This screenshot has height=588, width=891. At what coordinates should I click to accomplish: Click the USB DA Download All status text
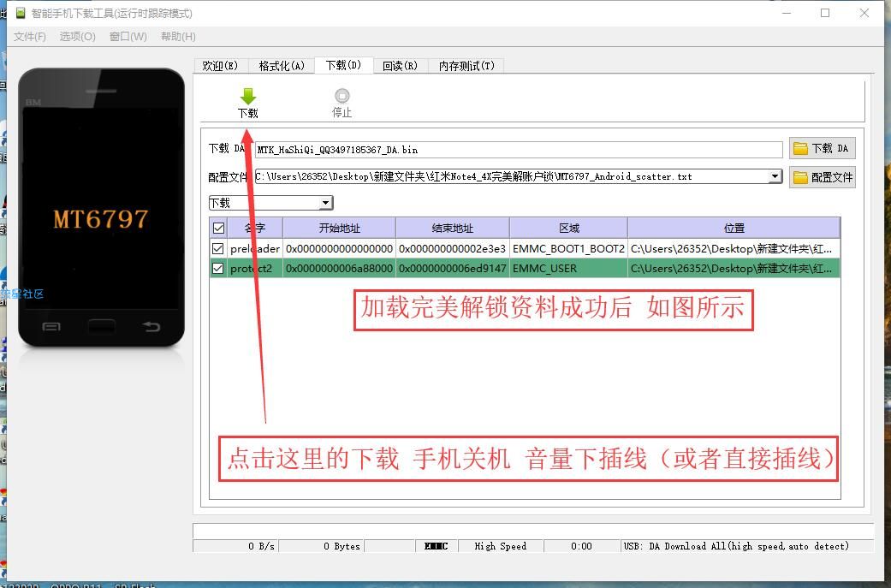(x=736, y=546)
